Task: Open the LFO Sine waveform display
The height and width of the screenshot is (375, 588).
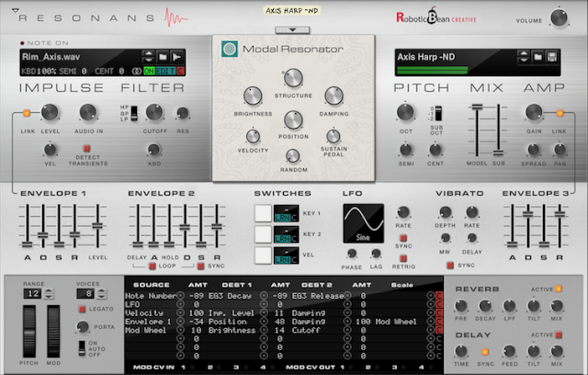Action: point(364,223)
